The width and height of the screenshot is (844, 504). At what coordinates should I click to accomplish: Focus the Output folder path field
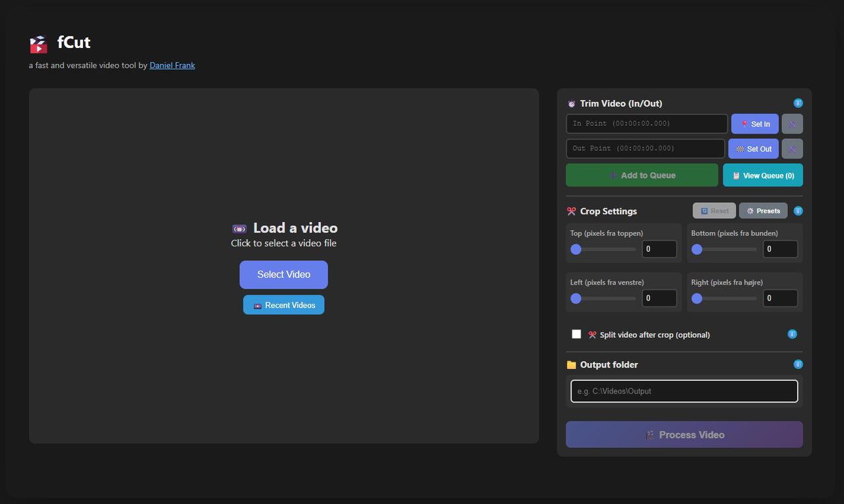click(684, 391)
